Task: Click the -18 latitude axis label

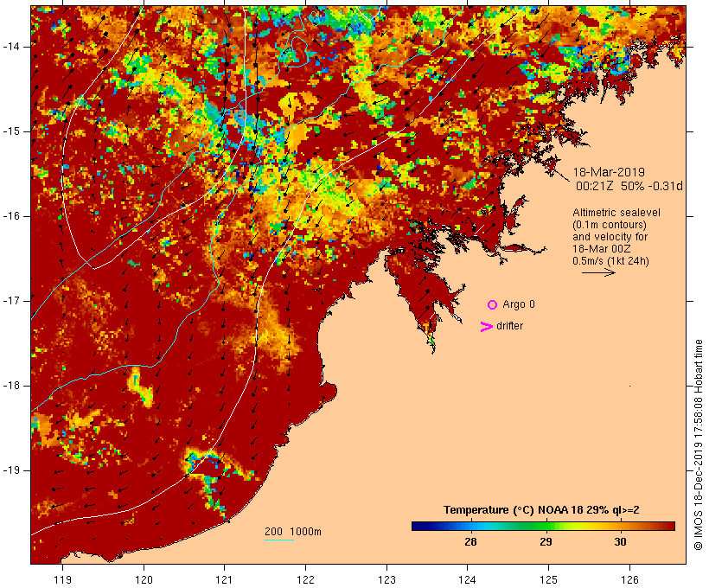Action: click(x=11, y=386)
